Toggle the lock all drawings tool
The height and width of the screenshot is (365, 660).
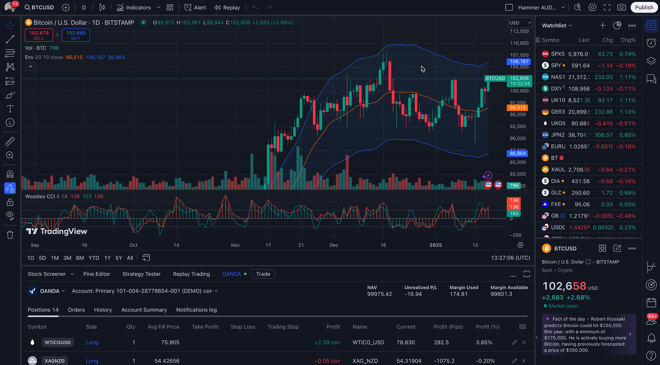(x=10, y=202)
